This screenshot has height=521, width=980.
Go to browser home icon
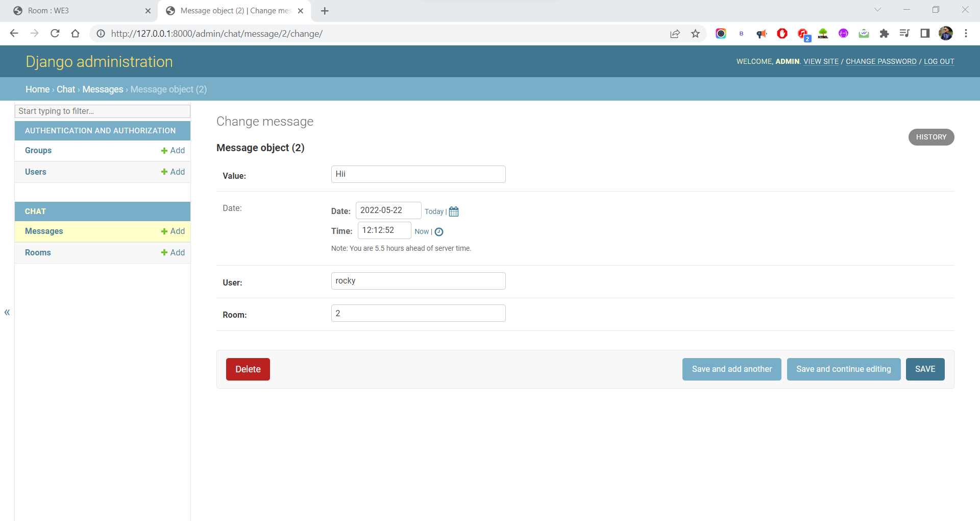(75, 34)
